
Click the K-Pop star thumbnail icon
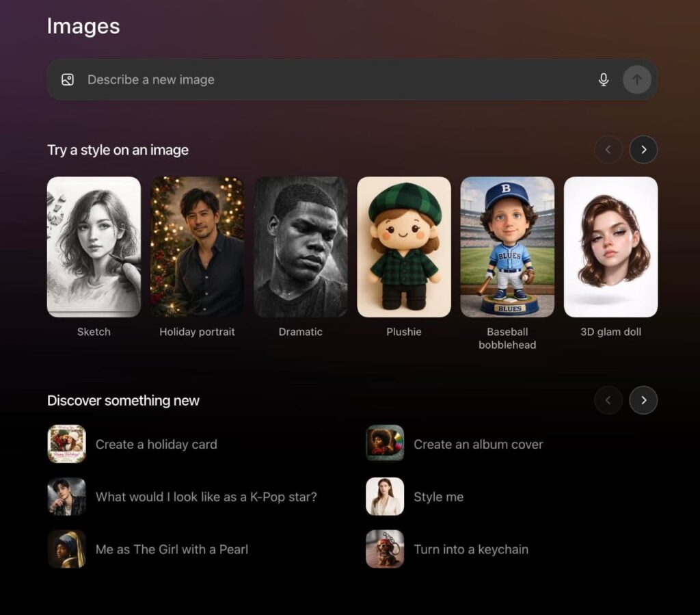(67, 497)
